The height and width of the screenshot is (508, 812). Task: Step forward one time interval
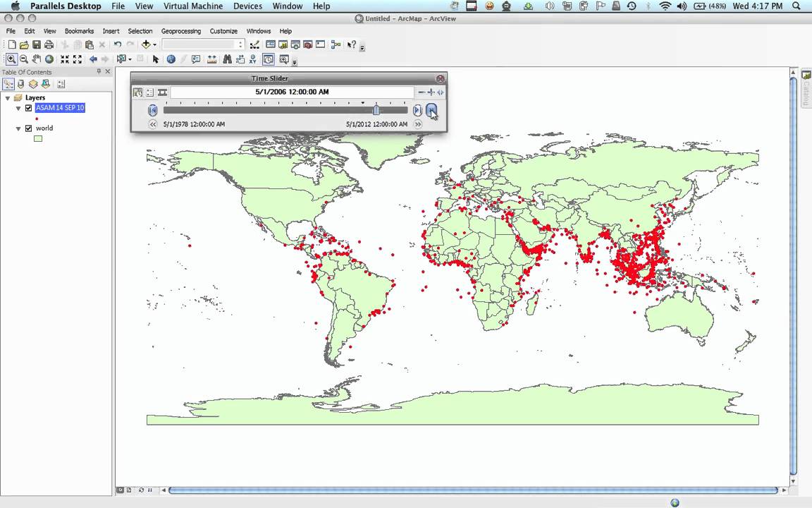tap(417, 110)
